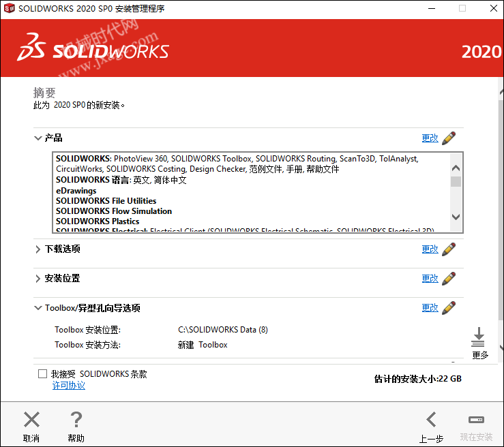Click the SOLIDWORKS 语言: 英文, 简体中文 line

(x=121, y=180)
